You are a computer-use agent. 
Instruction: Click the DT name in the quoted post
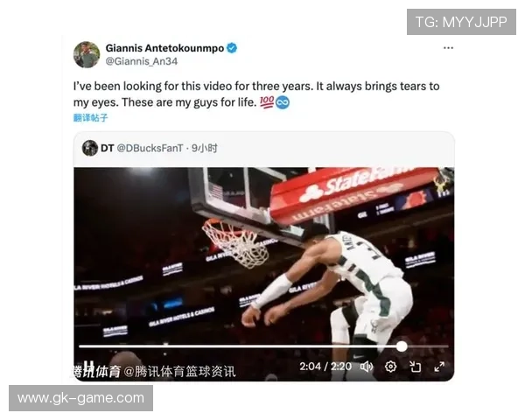coord(107,148)
